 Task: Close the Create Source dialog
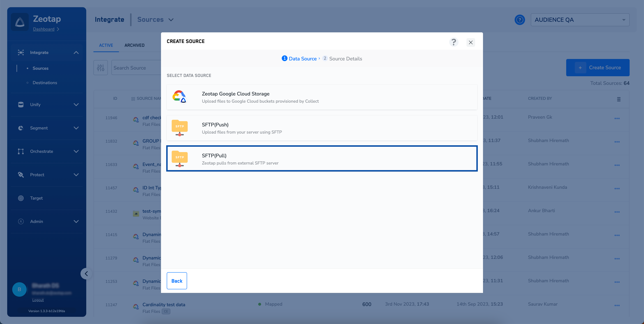470,42
